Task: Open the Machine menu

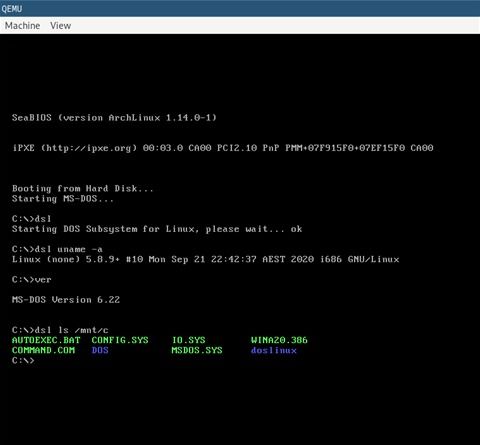Action: 22,26
